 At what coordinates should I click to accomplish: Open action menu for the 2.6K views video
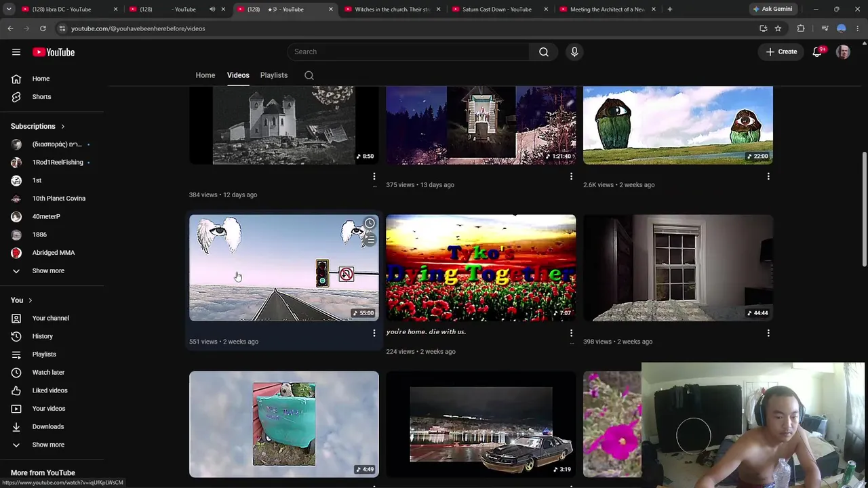(x=768, y=176)
